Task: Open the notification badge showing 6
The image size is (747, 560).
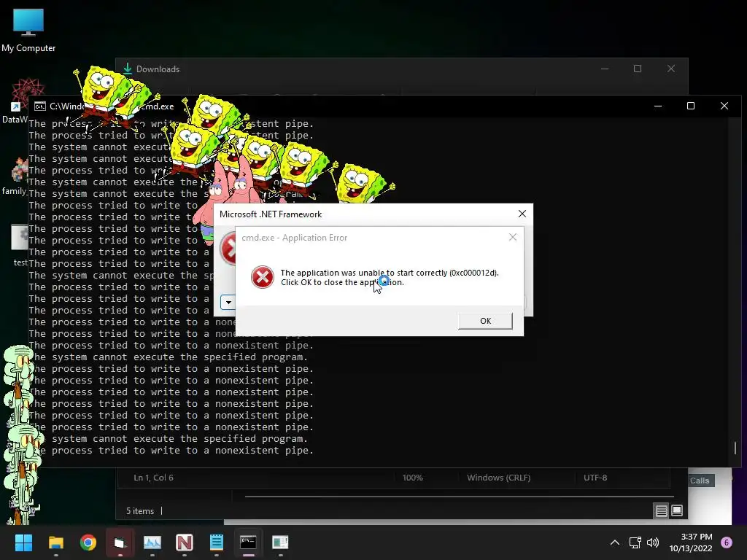Action: (727, 542)
